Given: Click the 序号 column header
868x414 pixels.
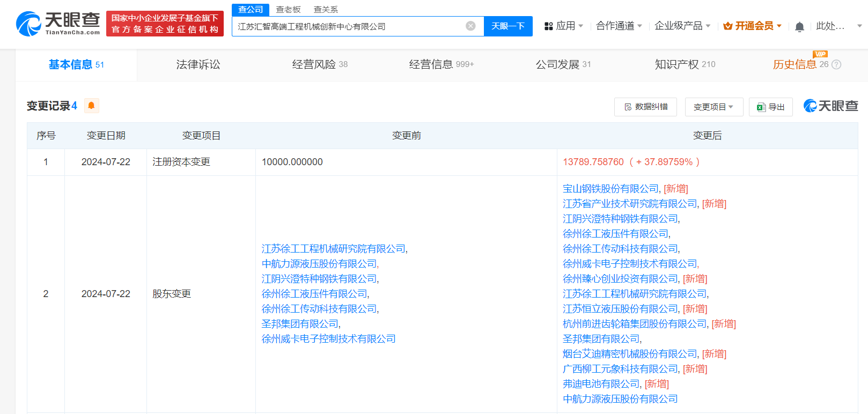Looking at the screenshot, I should pyautogui.click(x=46, y=136).
